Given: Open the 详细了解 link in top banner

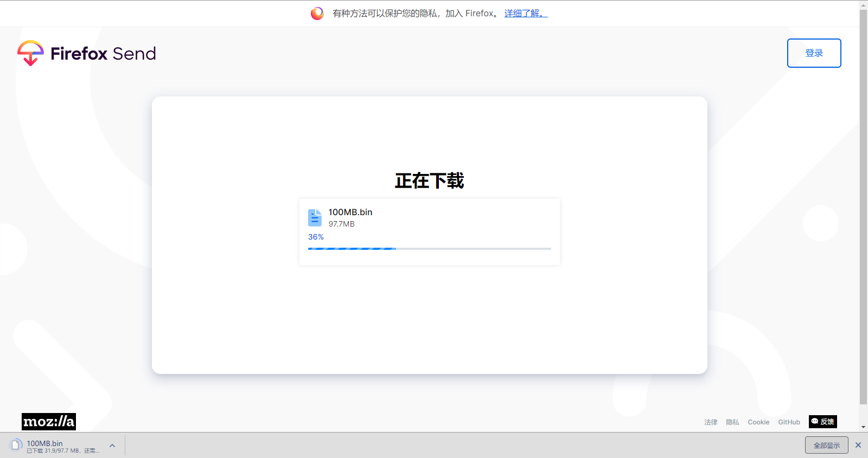Looking at the screenshot, I should (526, 14).
